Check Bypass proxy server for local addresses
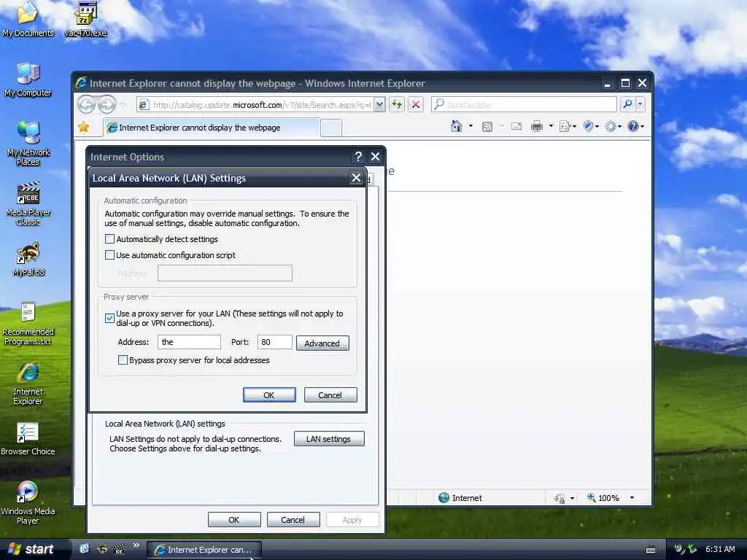 123,360
